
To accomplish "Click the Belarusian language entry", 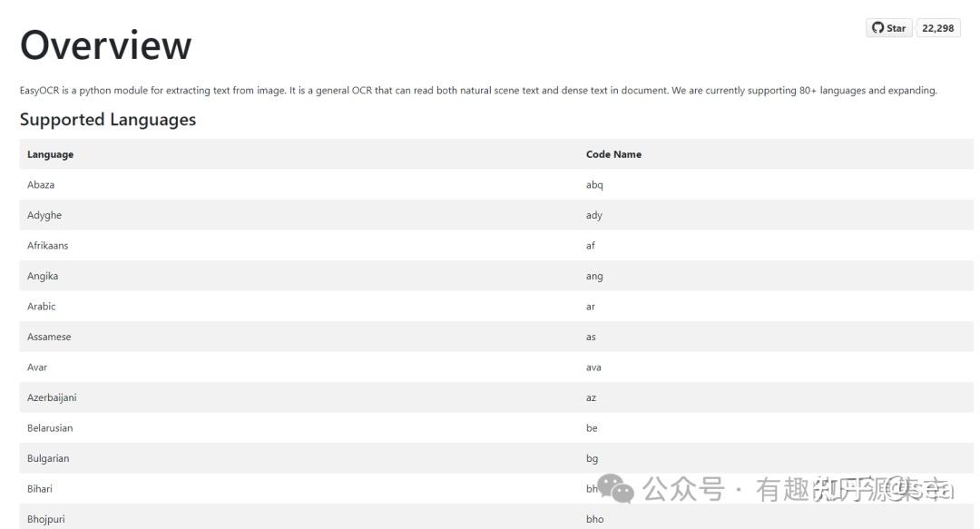I will 50,427.
